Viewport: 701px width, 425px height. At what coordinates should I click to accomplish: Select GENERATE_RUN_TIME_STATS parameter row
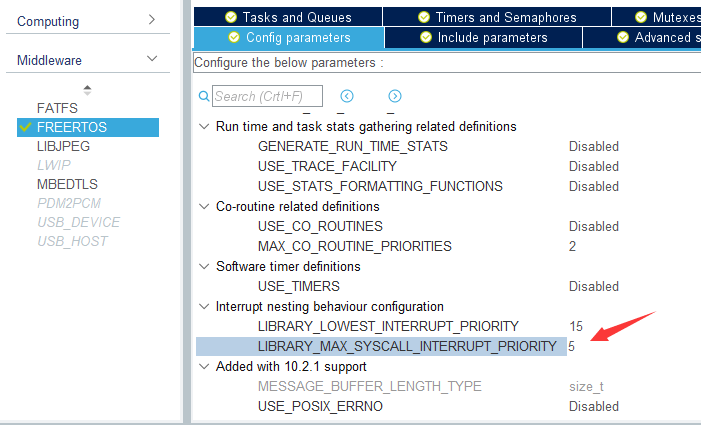(x=353, y=147)
